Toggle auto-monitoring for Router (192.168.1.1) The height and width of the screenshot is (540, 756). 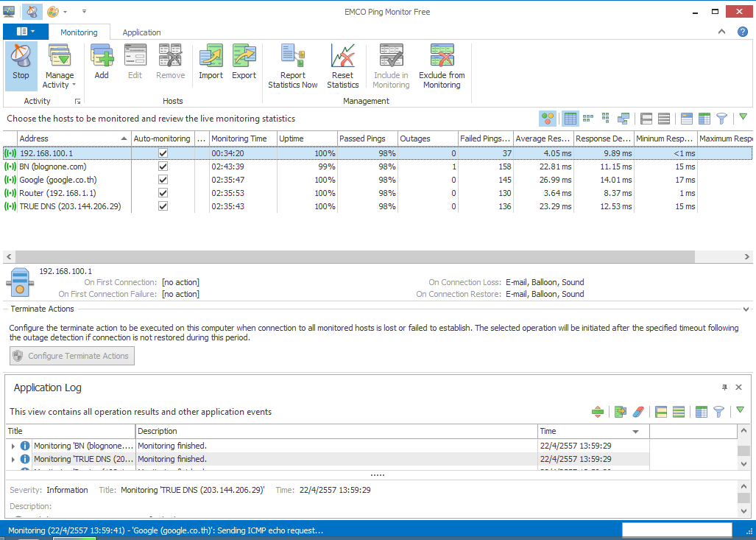coord(163,193)
